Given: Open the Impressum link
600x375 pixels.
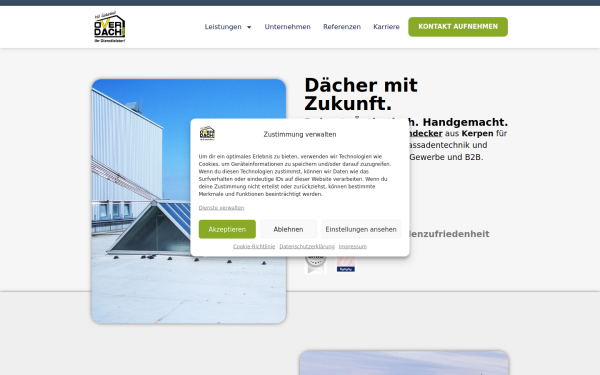Looking at the screenshot, I should [352, 246].
